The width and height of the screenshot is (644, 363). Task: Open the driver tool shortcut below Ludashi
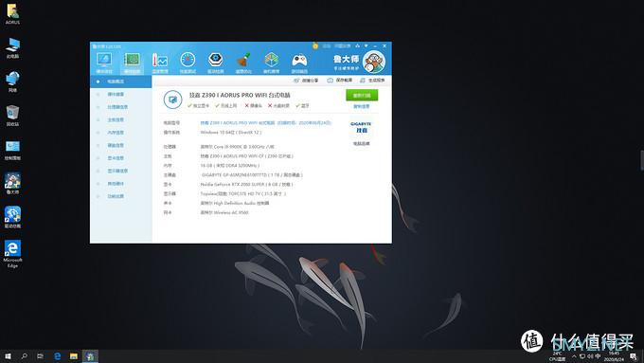[x=12, y=217]
